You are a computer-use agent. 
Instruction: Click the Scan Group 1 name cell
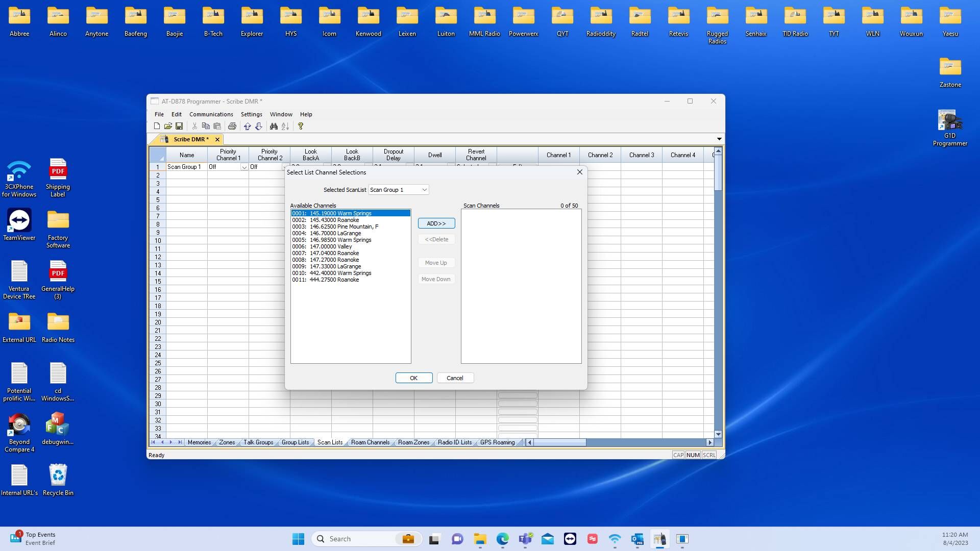coord(186,167)
